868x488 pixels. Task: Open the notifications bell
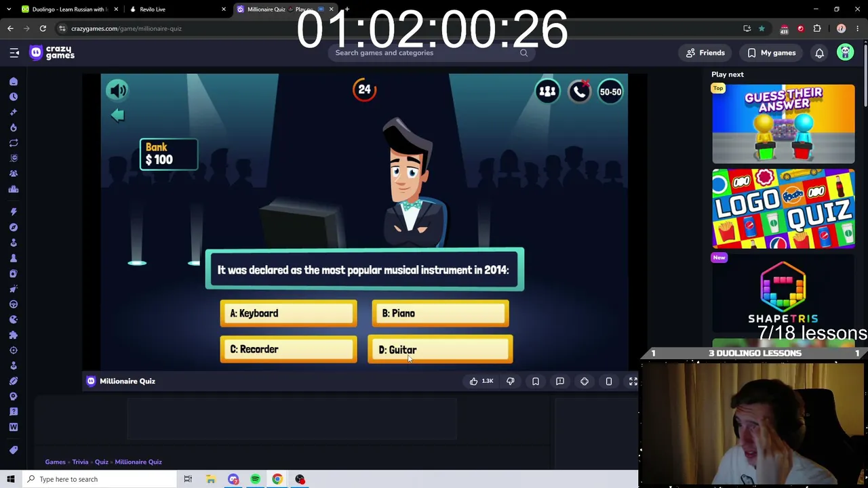coord(819,53)
